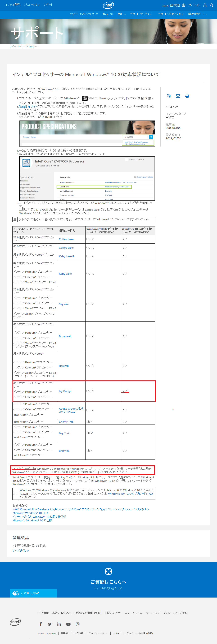Viewport: 217px width, 644px height.
Task: Click サインイン link
Action: [x=195, y=5]
